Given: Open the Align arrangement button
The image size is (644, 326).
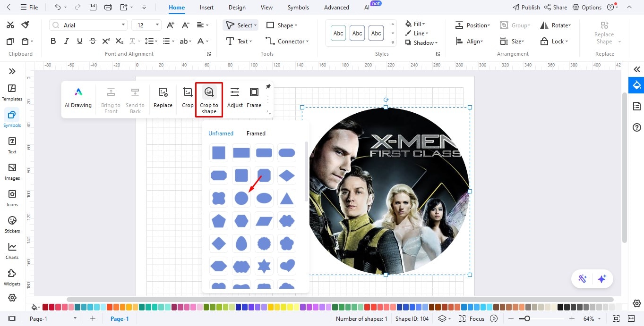Looking at the screenshot, I should click(469, 41).
